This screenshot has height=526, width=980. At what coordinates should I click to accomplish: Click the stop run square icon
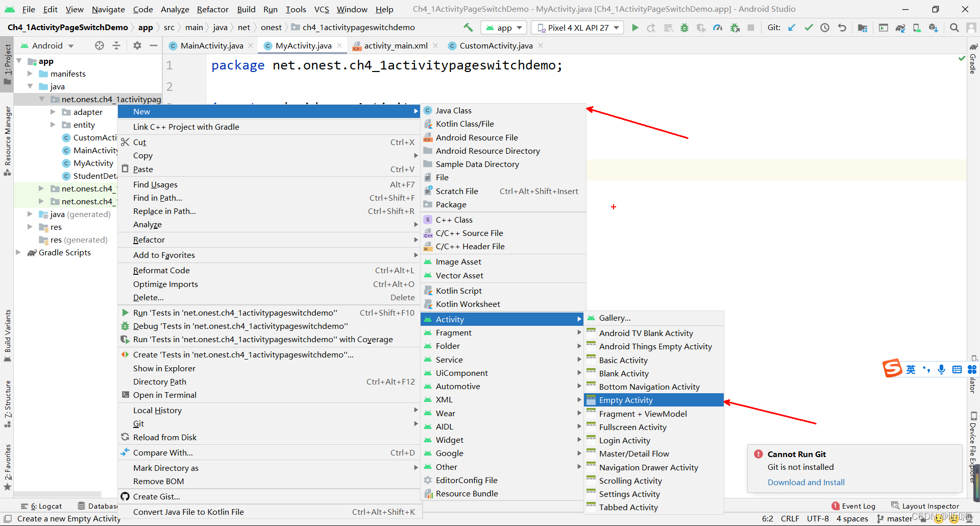coord(751,28)
